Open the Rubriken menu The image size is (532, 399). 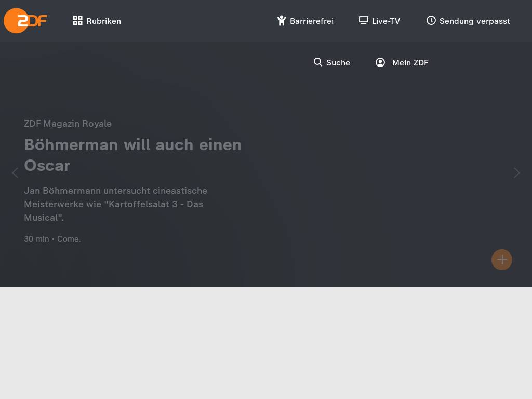click(x=97, y=21)
